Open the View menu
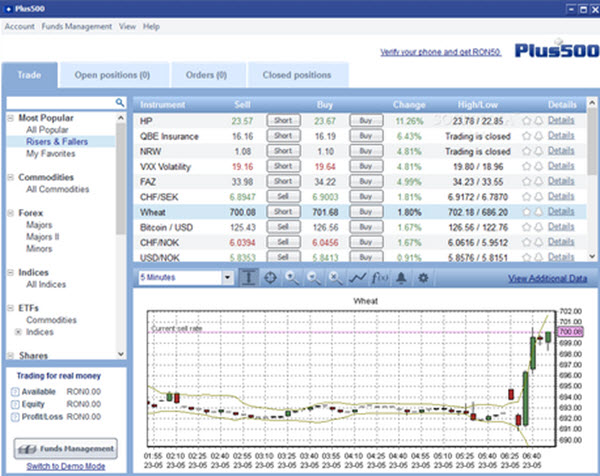 127,26
